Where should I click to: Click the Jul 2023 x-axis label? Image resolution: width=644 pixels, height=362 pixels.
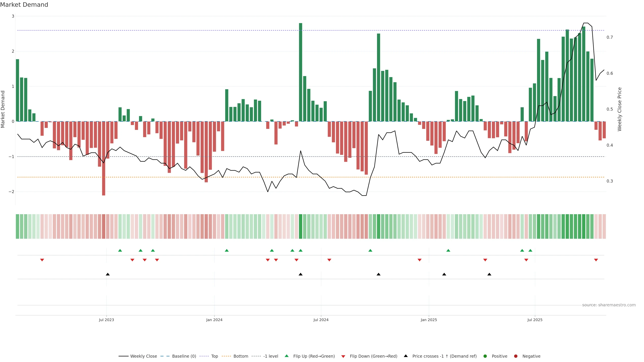pyautogui.click(x=106, y=320)
